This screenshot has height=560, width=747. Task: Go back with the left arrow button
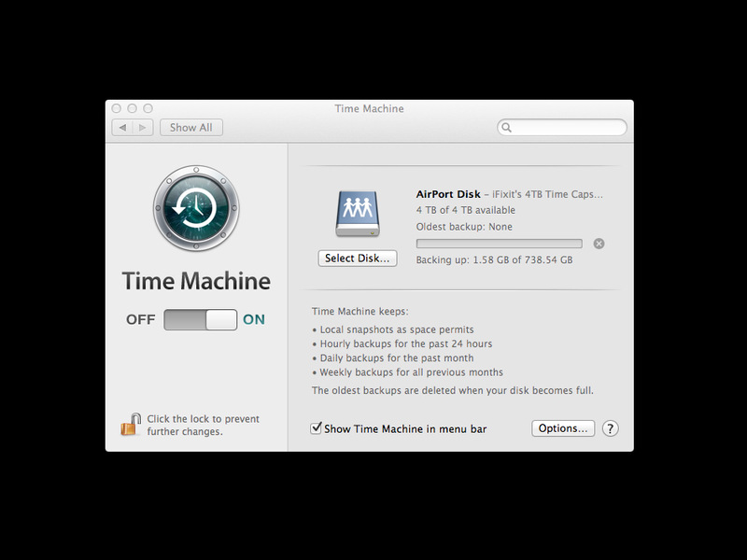[x=122, y=128]
